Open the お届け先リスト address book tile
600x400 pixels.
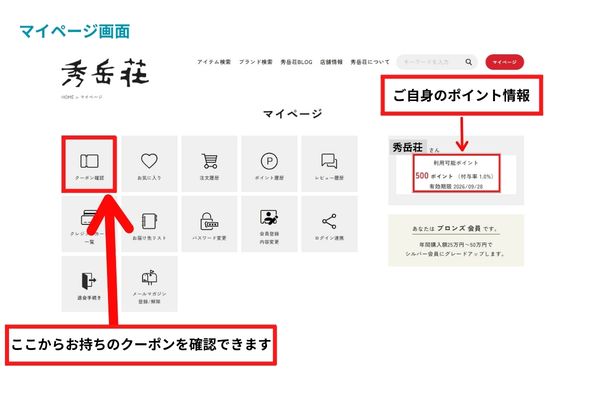pos(149,224)
